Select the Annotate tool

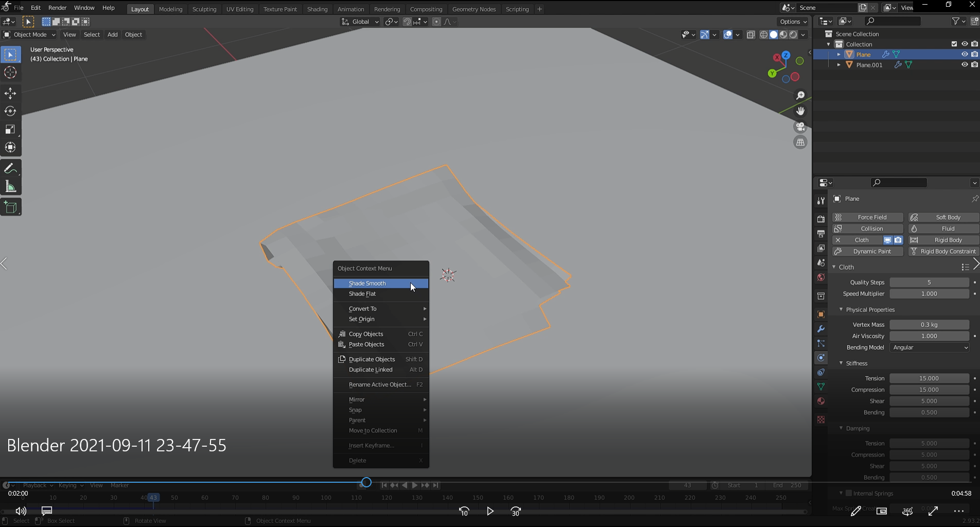click(10, 168)
